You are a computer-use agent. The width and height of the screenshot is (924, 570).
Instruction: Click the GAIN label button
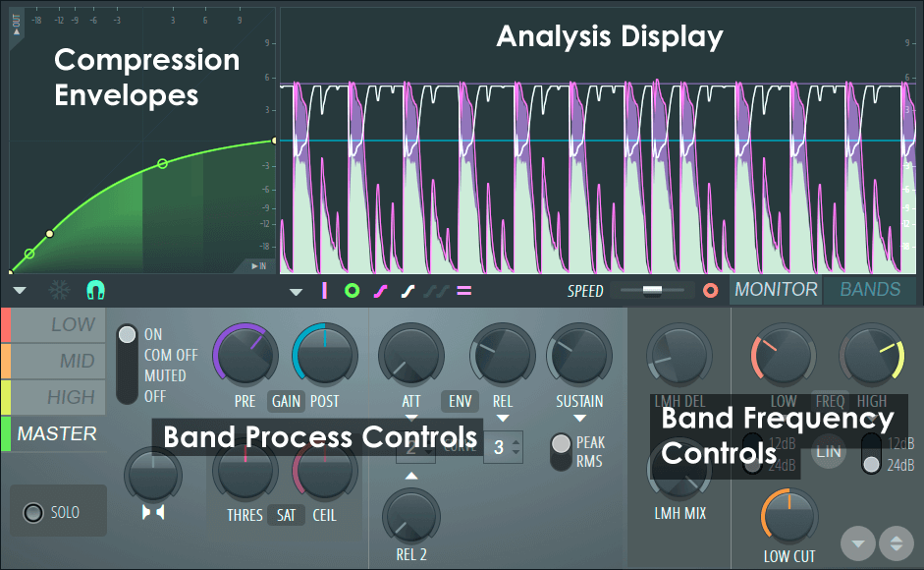tap(286, 401)
